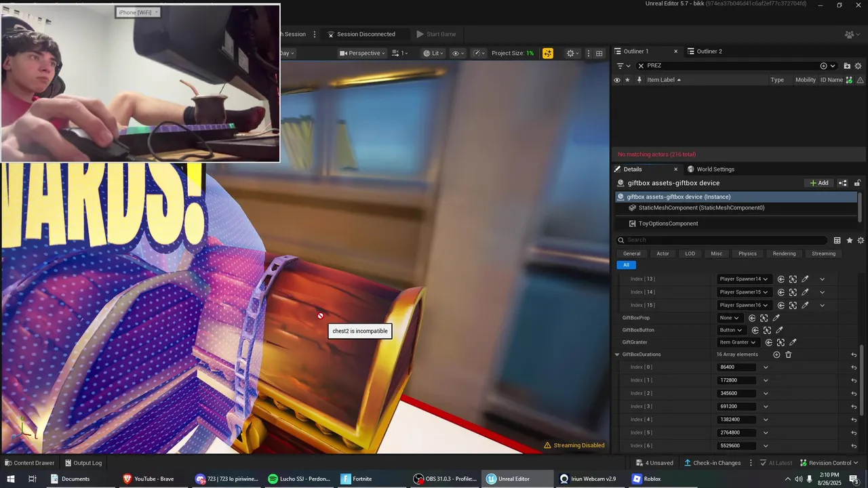Filter details by General category
This screenshot has height=488, width=868.
(x=631, y=253)
